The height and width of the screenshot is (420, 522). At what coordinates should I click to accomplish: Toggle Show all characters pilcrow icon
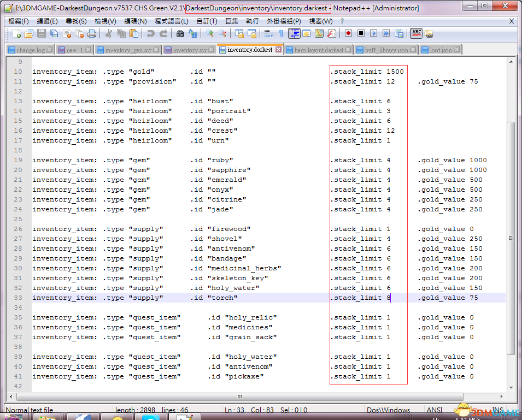(281, 33)
